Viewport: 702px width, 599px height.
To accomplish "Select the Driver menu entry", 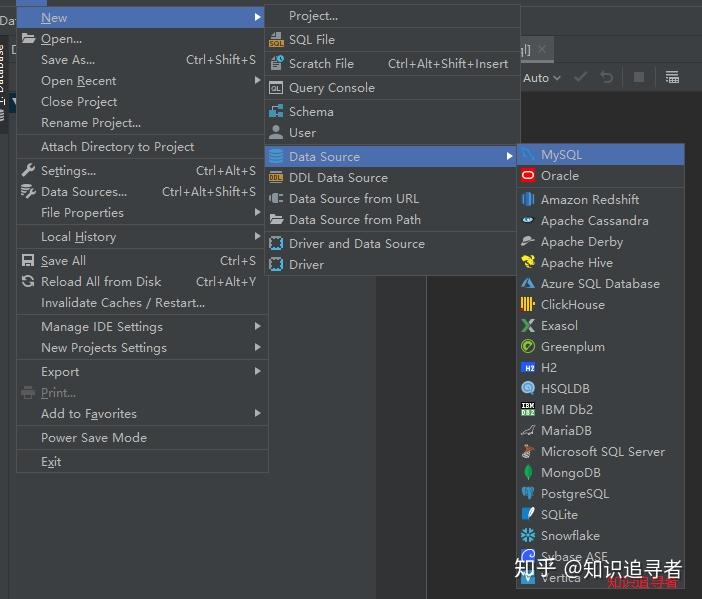I will [390, 265].
